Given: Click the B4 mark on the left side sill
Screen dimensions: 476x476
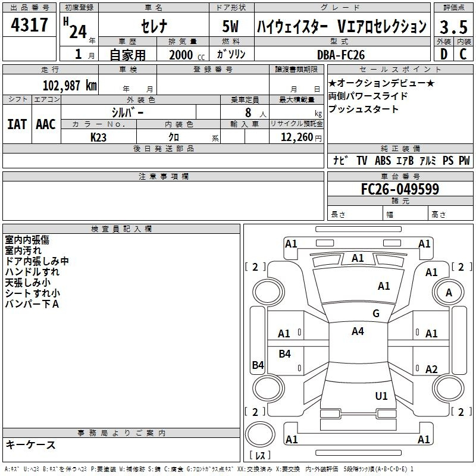Looking at the screenshot, I should [258, 365].
